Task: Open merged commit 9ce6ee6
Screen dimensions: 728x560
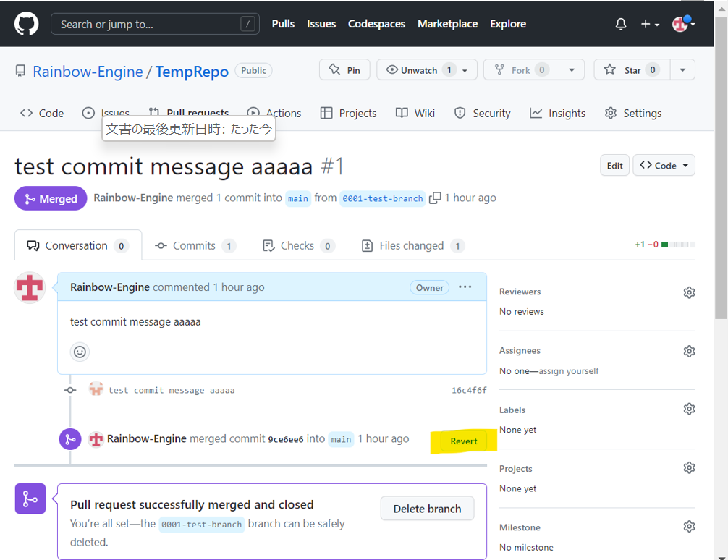Action: 286,438
